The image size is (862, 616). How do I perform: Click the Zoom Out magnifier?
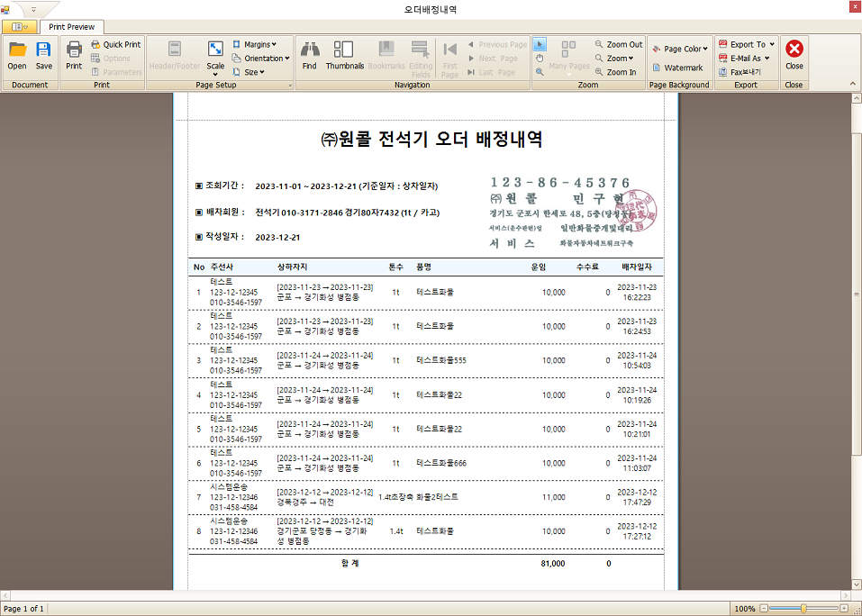point(618,44)
